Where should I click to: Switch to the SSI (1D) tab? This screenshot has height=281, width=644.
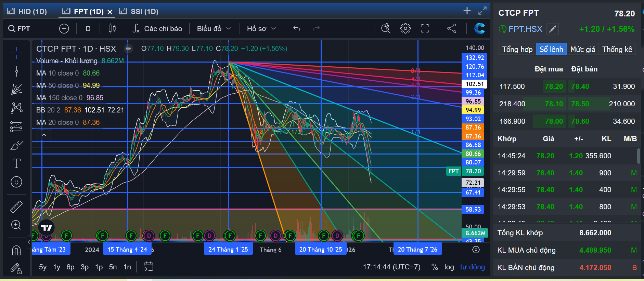click(x=139, y=12)
